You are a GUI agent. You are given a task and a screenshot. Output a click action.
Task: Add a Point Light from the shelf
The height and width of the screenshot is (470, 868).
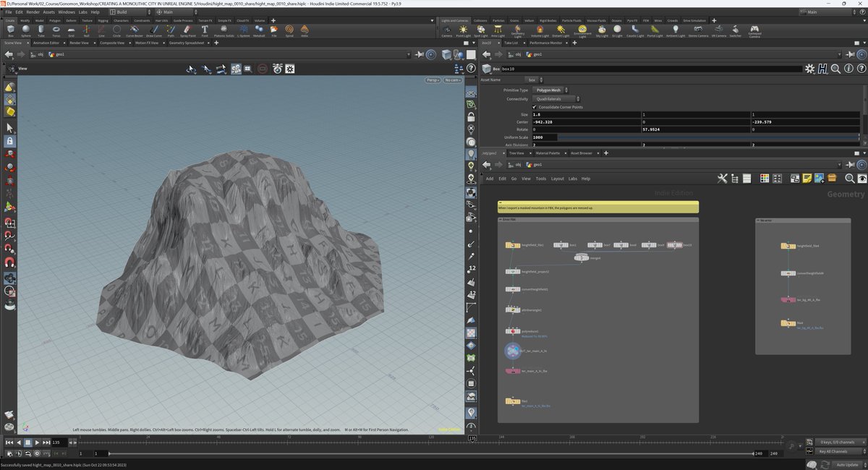pyautogui.click(x=464, y=30)
